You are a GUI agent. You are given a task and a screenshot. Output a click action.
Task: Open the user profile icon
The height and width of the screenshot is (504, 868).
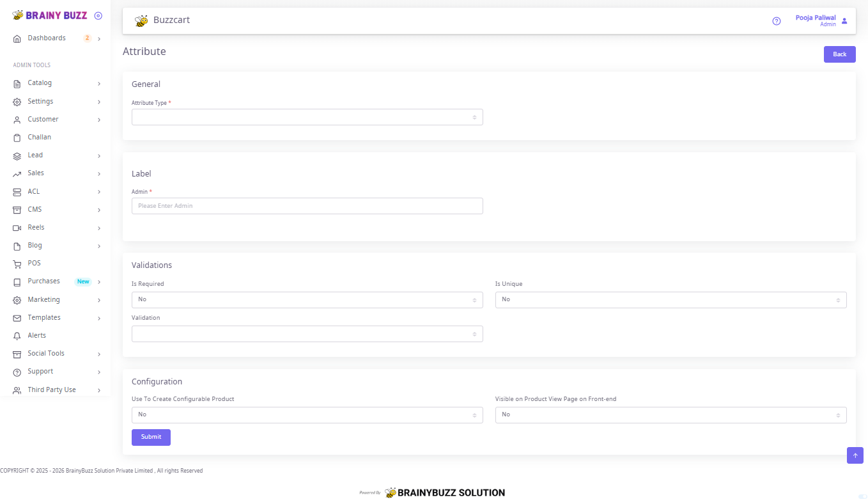tap(844, 21)
